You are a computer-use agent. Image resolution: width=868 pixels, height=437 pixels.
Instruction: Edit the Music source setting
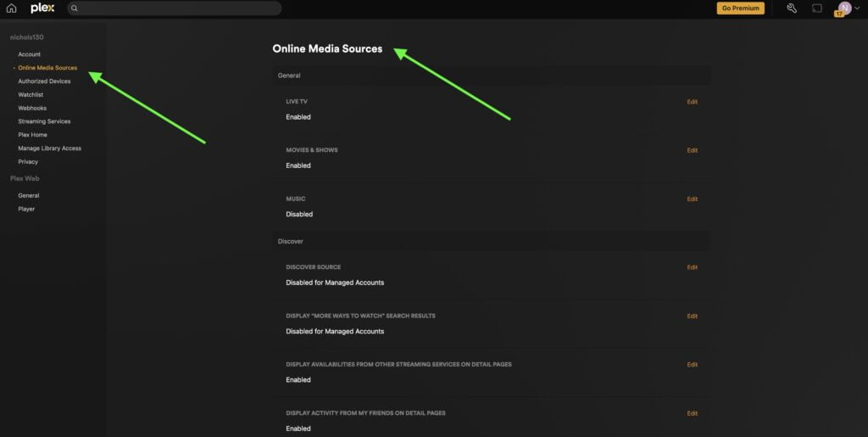(692, 199)
